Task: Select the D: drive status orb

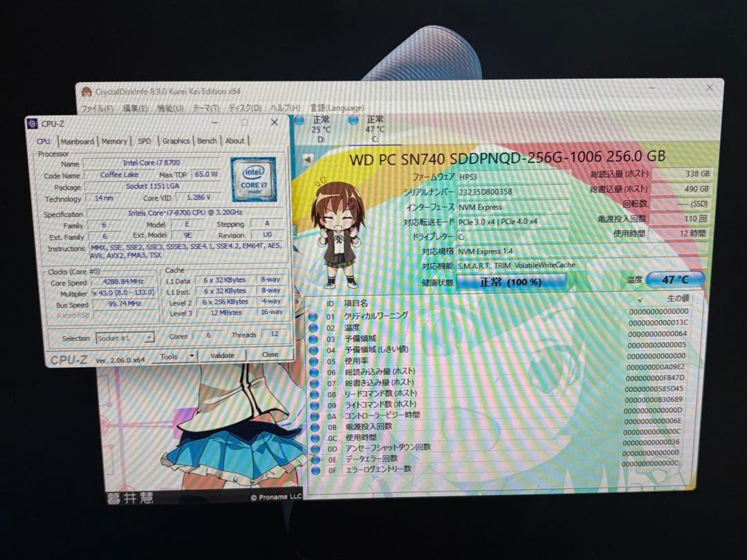Action: [299, 120]
